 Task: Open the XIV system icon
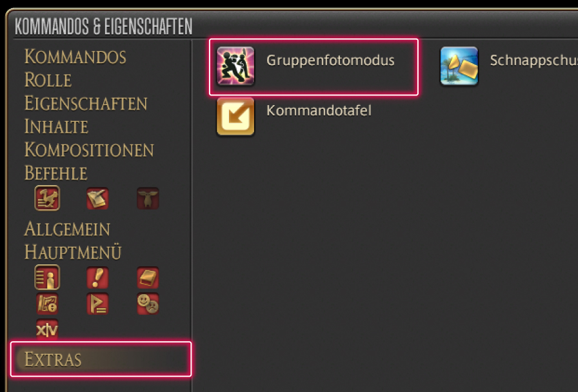coord(47,329)
